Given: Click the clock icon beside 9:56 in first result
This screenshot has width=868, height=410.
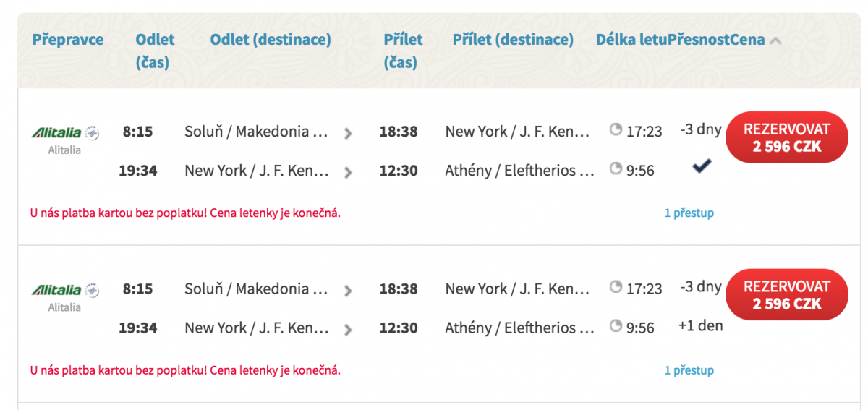Looking at the screenshot, I should click(616, 169).
